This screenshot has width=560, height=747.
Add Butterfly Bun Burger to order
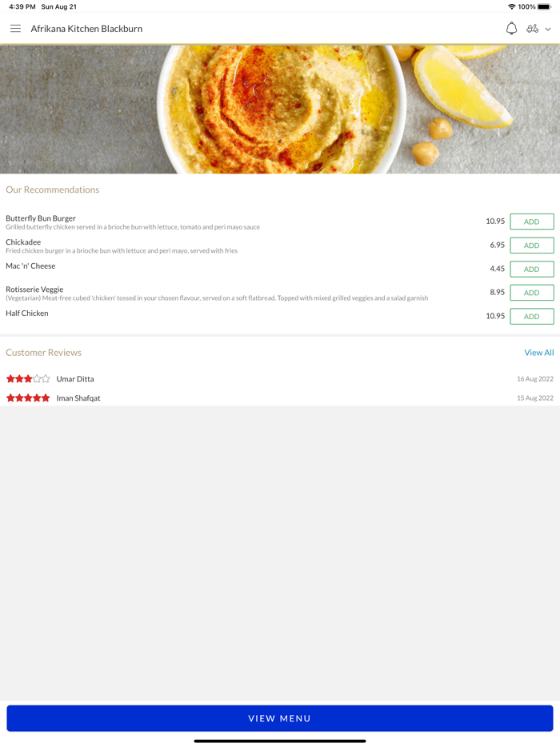532,222
